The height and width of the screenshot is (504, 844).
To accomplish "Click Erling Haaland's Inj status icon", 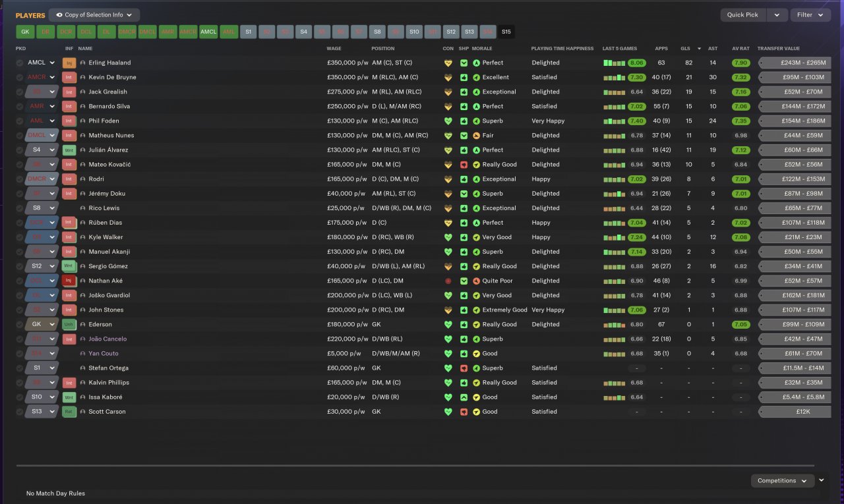I will tap(69, 63).
